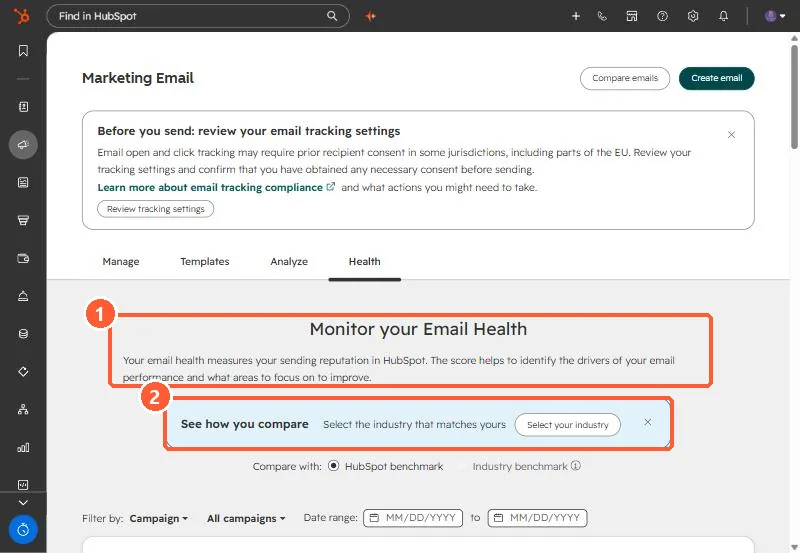Open the user account avatar menu

(774, 16)
